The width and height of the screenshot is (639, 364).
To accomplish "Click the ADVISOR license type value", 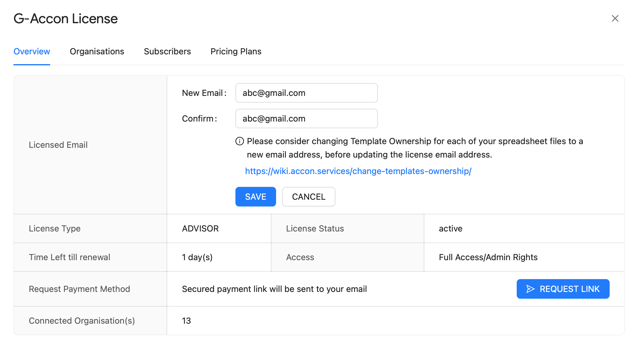I will click(200, 228).
